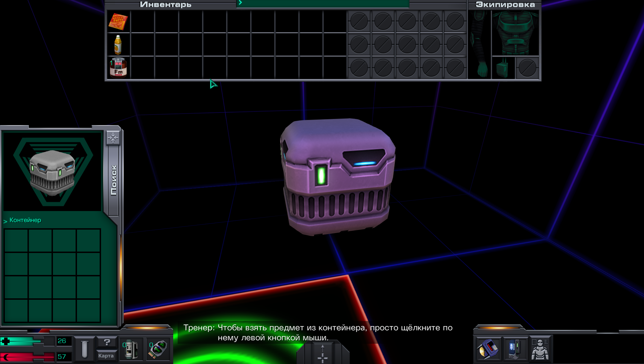Screen dimensions: 644x364
Task: Click the cyber modules chip counter icon
Action: 158,349
